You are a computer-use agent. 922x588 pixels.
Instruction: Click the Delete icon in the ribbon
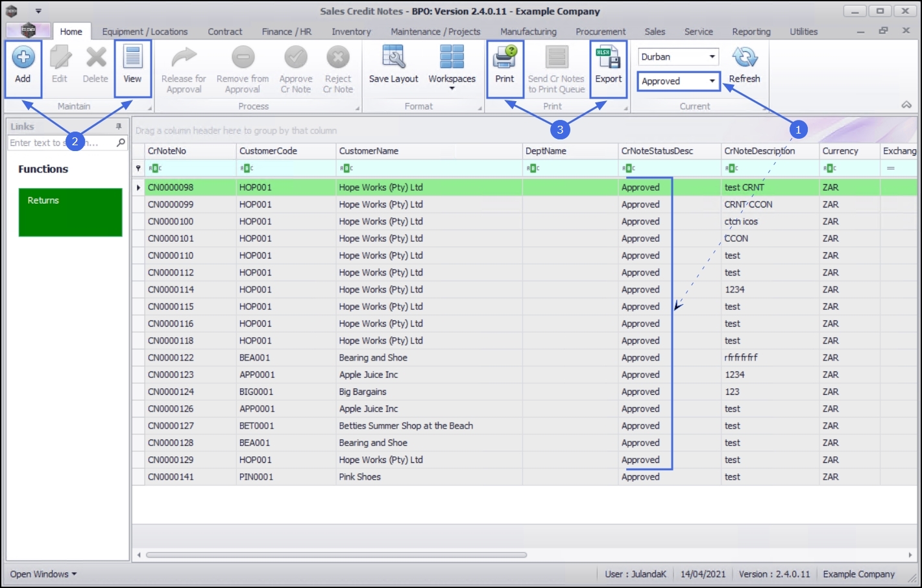[95, 64]
